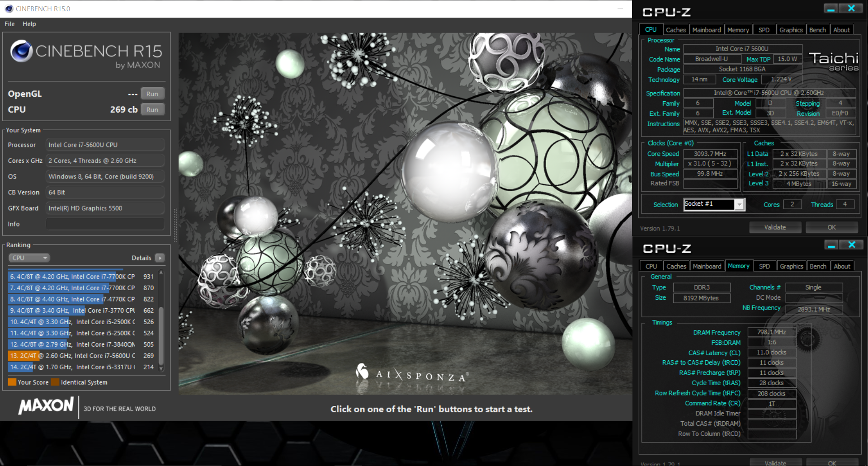Open About tab in top CPU-Z window
This screenshot has width=868, height=466.
click(x=842, y=30)
